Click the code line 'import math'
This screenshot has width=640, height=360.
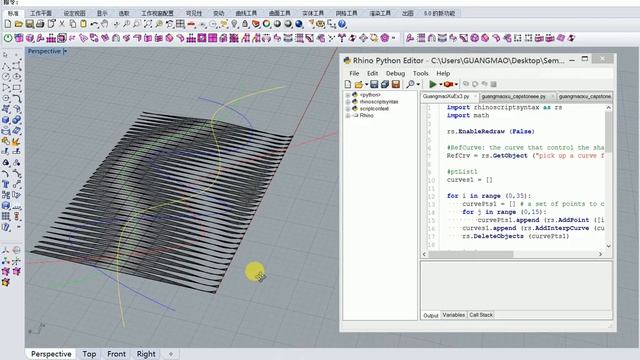[468, 116]
